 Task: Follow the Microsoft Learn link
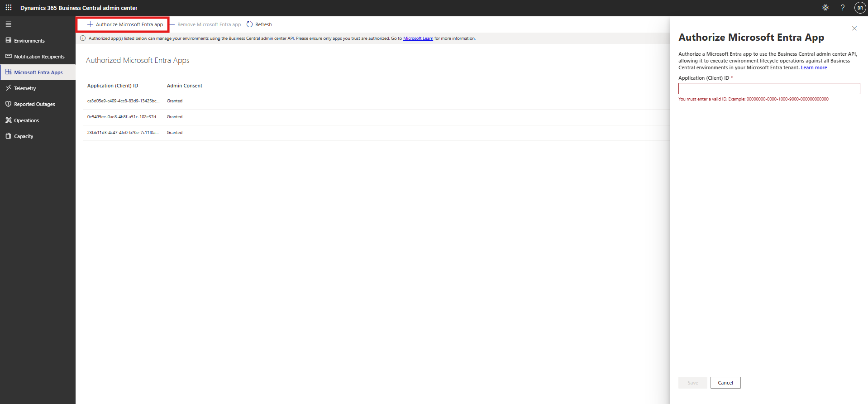[x=418, y=38]
